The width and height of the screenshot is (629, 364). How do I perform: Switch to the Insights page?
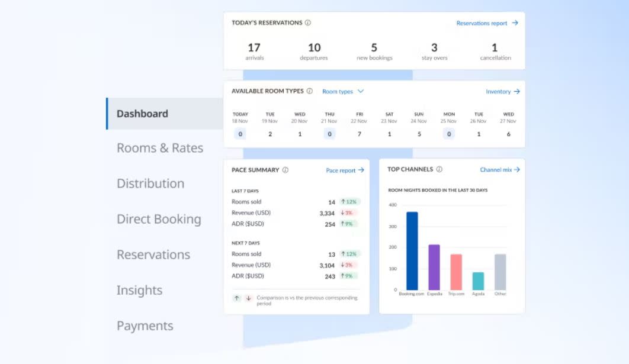[x=139, y=290]
